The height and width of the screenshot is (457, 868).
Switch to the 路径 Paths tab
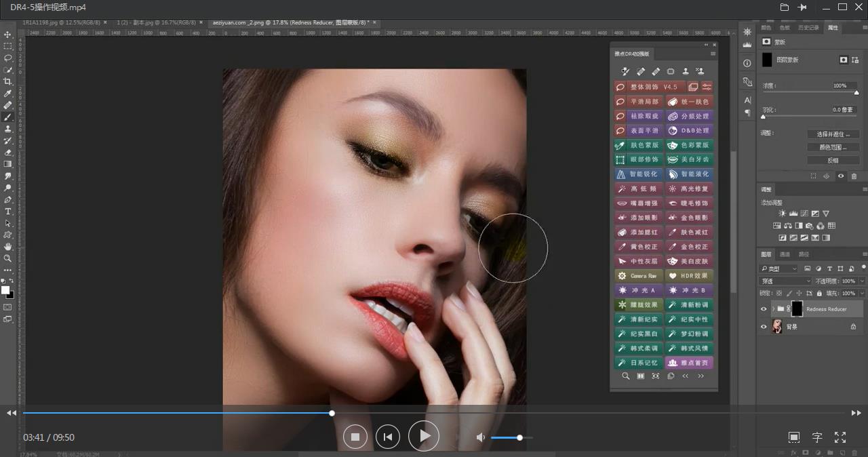coord(804,254)
